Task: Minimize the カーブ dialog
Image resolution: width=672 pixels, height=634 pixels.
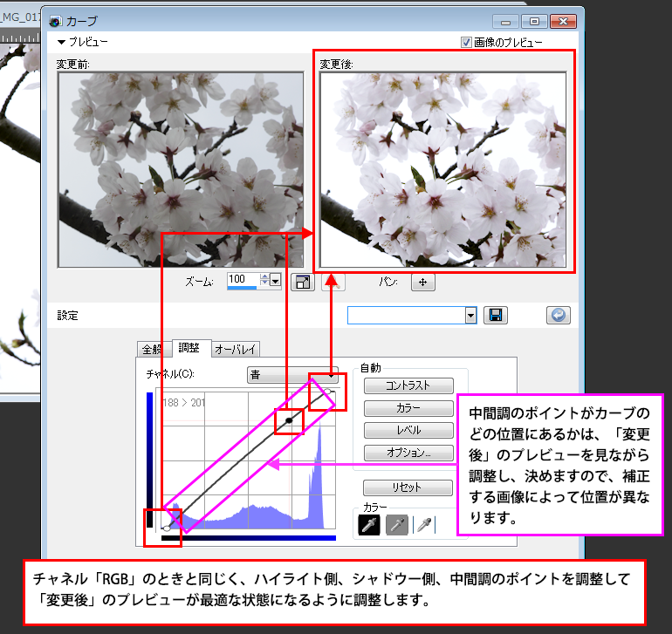Action: click(505, 22)
